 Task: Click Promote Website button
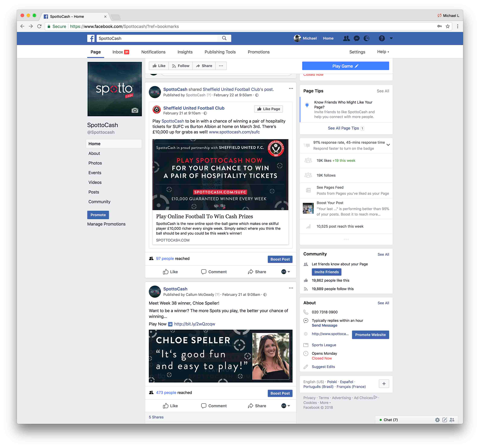pos(370,335)
